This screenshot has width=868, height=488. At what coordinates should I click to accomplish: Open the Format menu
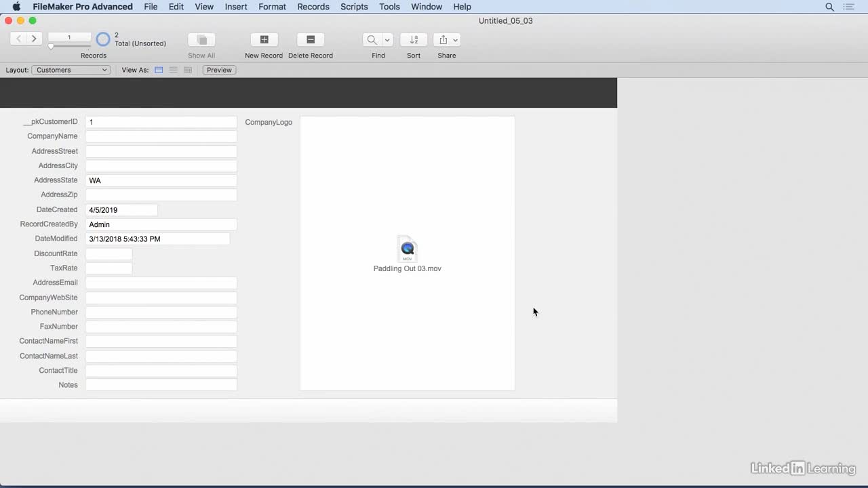(x=272, y=7)
